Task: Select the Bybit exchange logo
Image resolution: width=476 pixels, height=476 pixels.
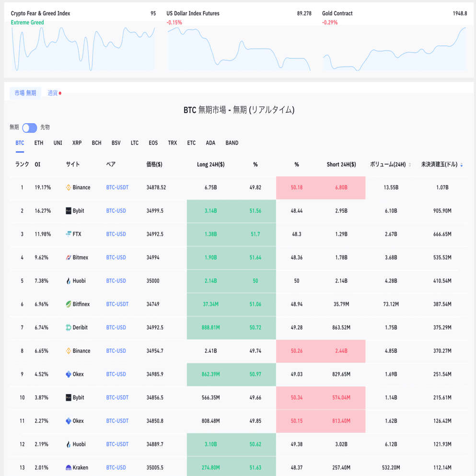Action: pos(69,211)
